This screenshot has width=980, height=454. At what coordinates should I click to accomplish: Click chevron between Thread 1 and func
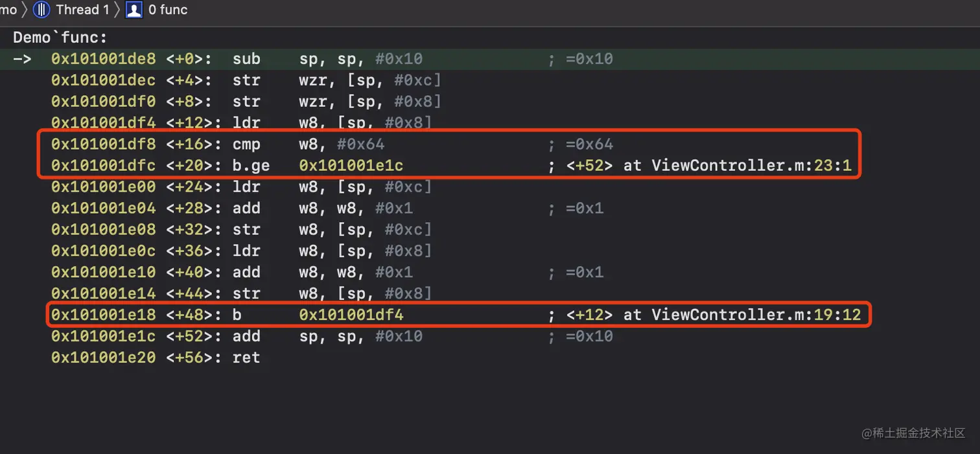point(117,10)
